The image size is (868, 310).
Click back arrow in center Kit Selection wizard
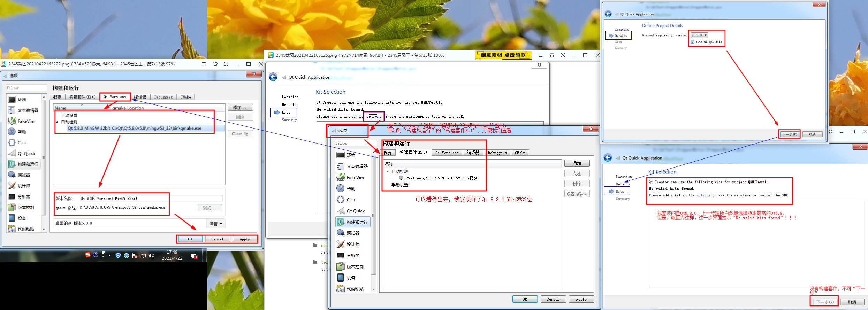tap(273, 77)
